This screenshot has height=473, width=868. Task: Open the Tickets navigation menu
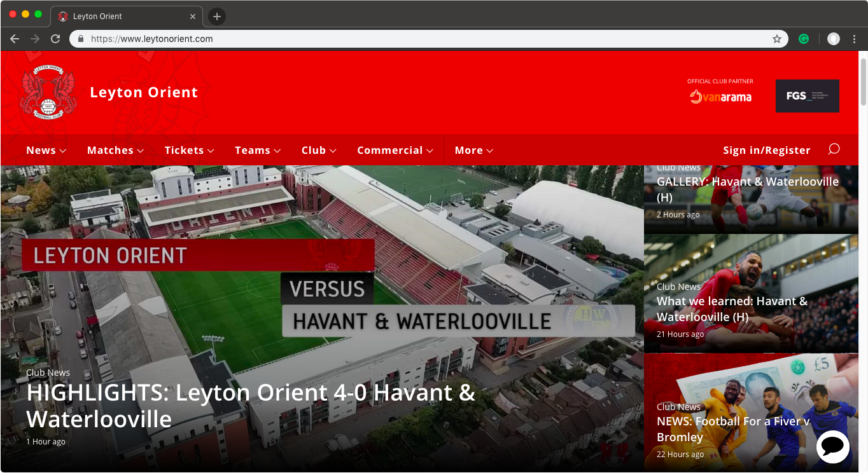pos(190,150)
